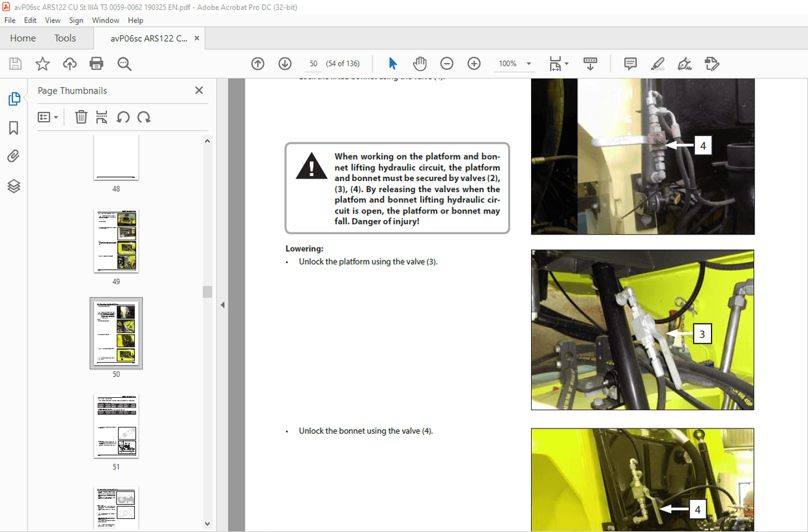The width and height of the screenshot is (808, 532).
Task: Zoom out using the minus icon
Action: point(446,63)
